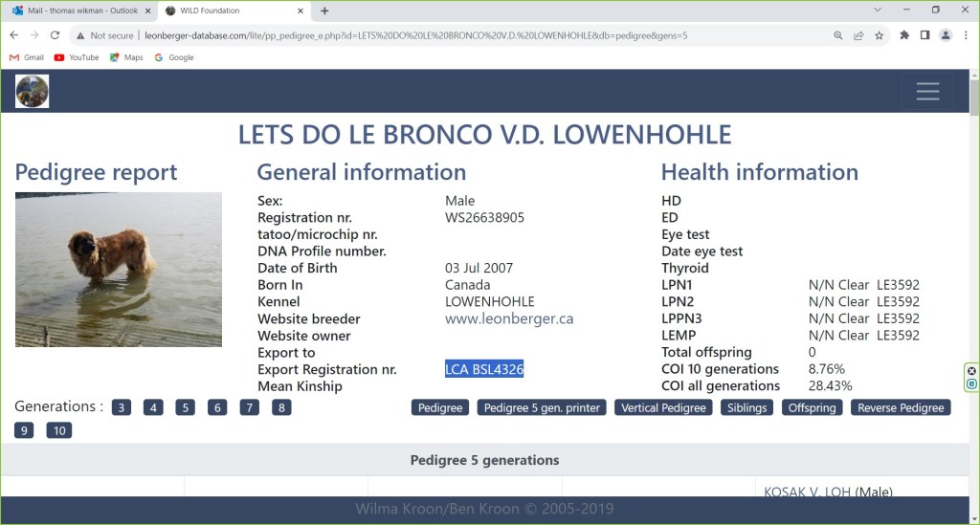Screen dimensions: 980x525
Task: Show 7 generations pedigree
Action: 250,407
